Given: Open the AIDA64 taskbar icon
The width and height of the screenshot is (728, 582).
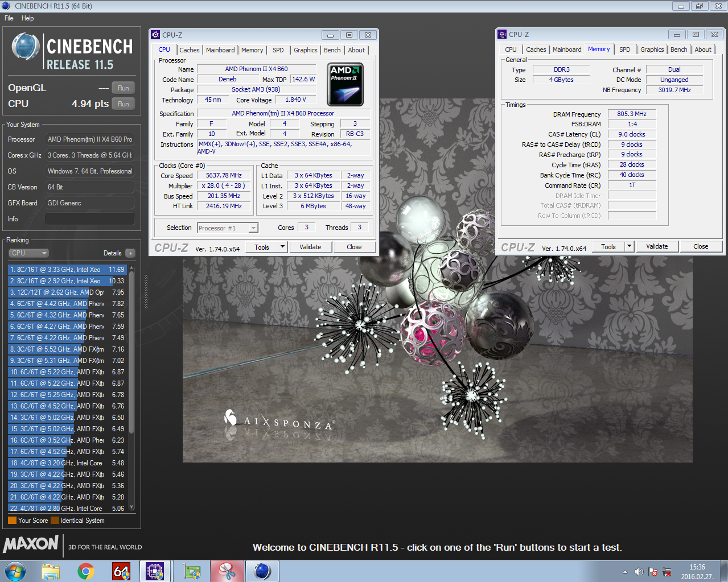Looking at the screenshot, I should tap(121, 571).
